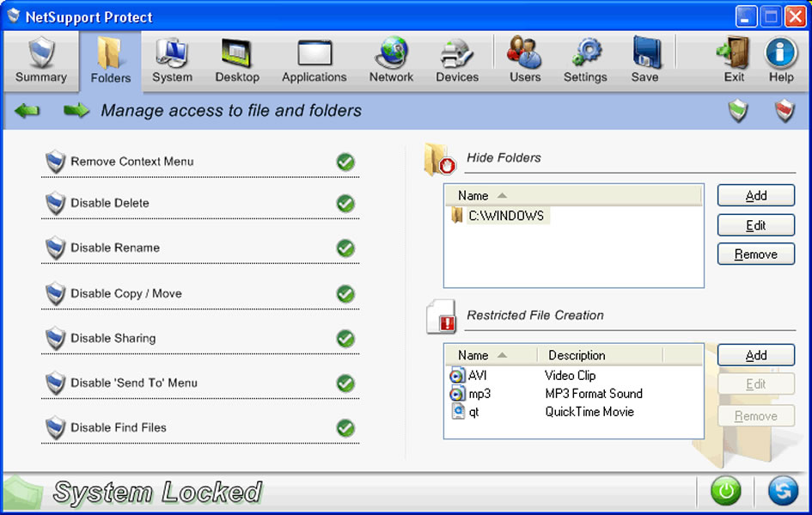Edit the selected hidden folder
Image resolution: width=812 pixels, height=515 pixels.
click(x=755, y=225)
